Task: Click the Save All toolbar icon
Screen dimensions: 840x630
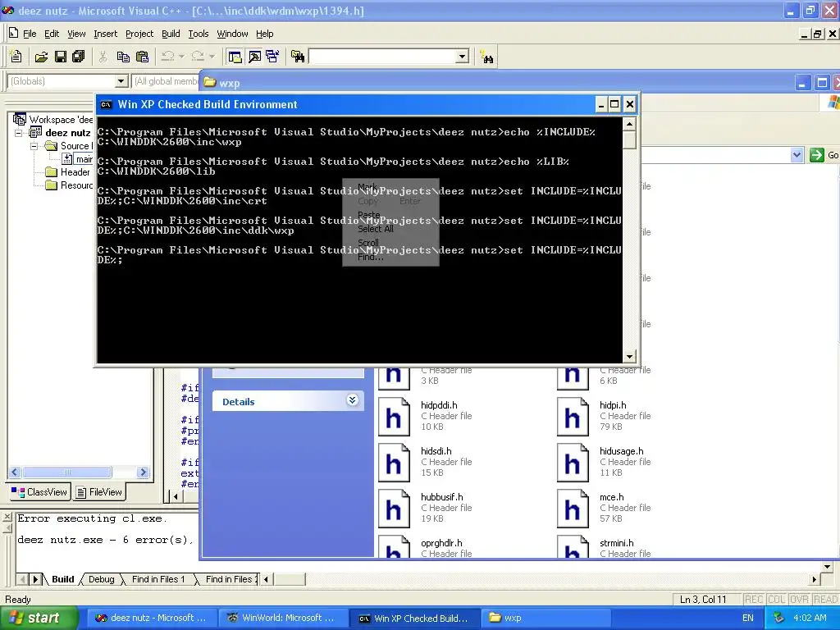Action: [78, 57]
